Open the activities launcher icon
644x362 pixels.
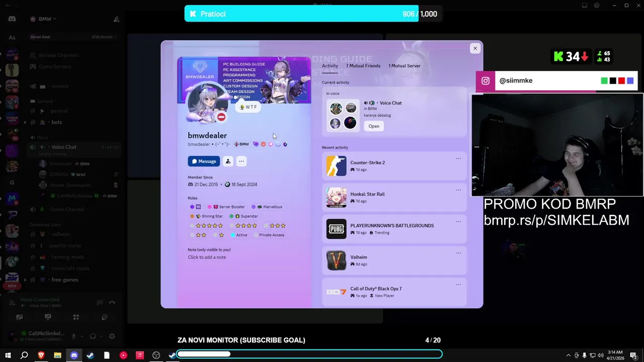point(76,317)
